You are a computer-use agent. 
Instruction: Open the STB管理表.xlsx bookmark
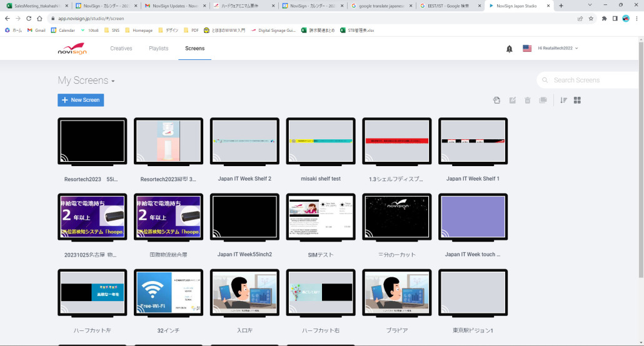tap(357, 31)
